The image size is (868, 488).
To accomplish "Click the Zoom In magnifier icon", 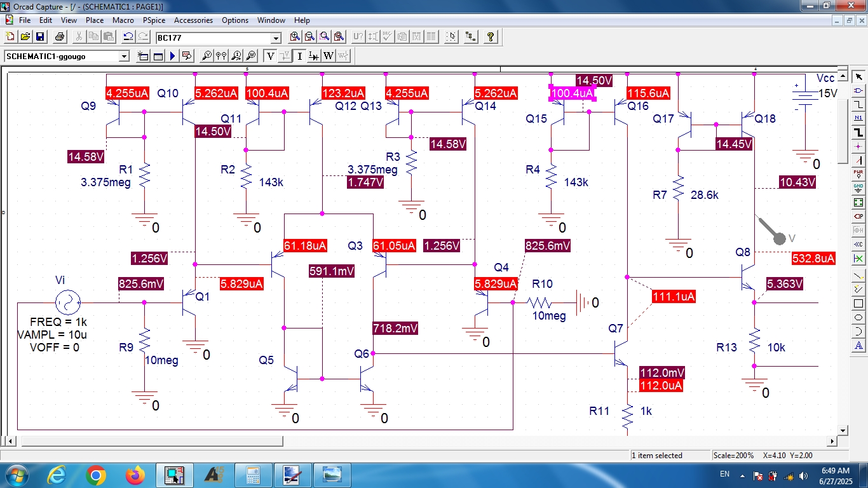I will click(x=295, y=37).
